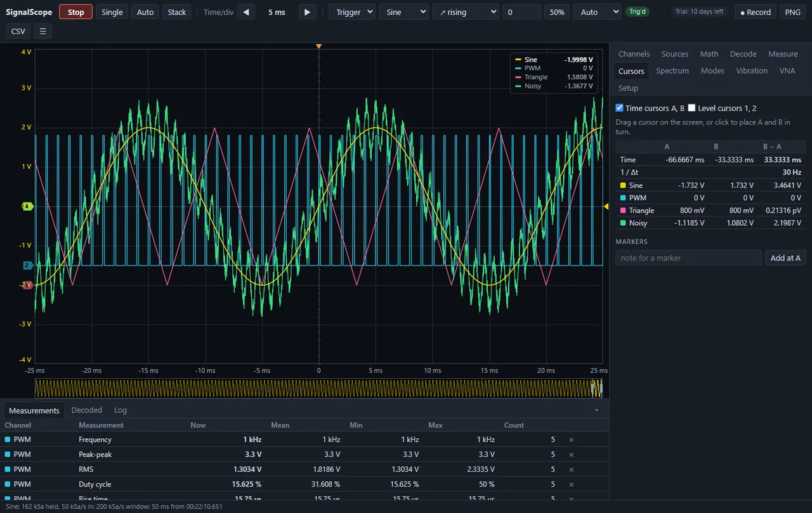Open the Auto trigger mode dropdown
The height and width of the screenshot is (513, 812).
click(x=597, y=12)
